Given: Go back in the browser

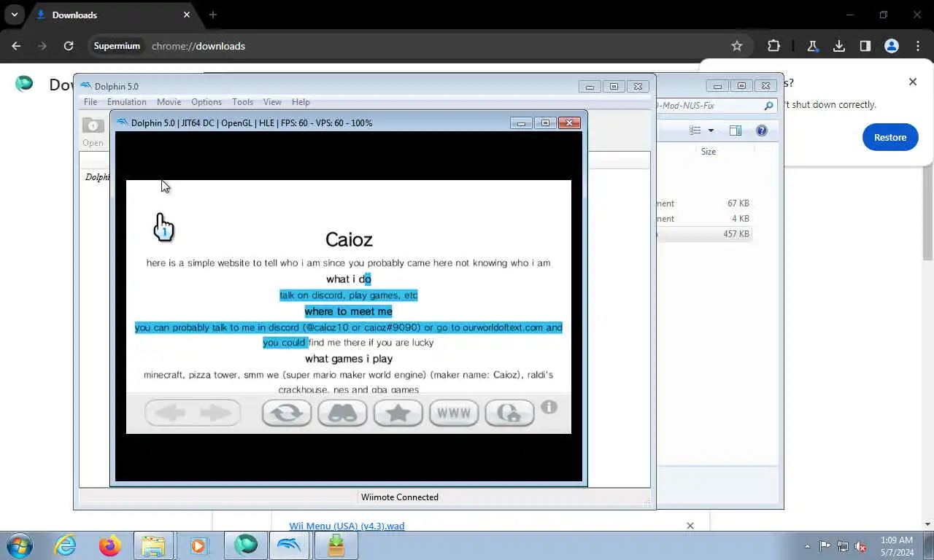Looking at the screenshot, I should (16, 46).
